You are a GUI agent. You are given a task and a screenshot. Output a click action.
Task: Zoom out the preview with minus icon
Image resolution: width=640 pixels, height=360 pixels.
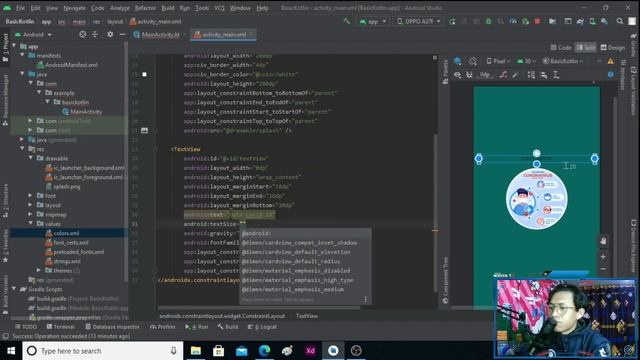point(603,269)
